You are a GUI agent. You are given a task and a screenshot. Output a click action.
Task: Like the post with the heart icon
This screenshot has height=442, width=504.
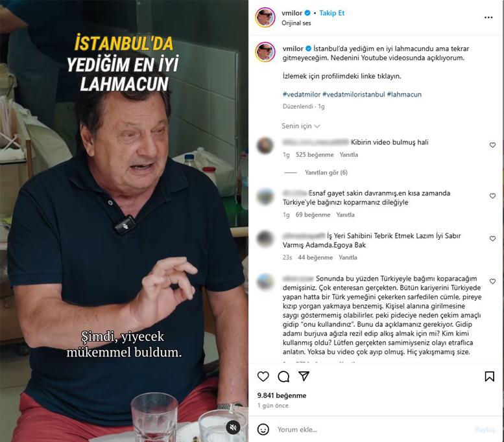tap(263, 376)
